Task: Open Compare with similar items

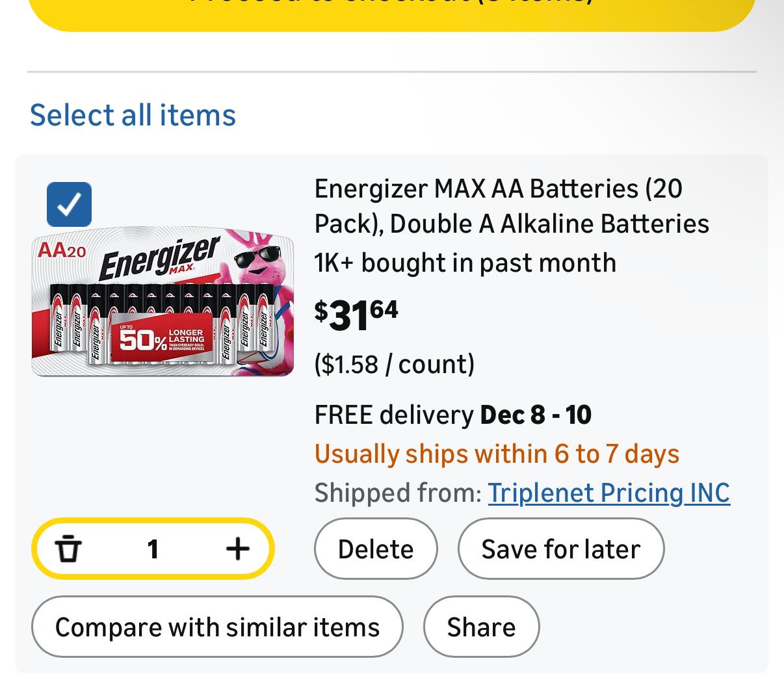Action: coord(217,627)
